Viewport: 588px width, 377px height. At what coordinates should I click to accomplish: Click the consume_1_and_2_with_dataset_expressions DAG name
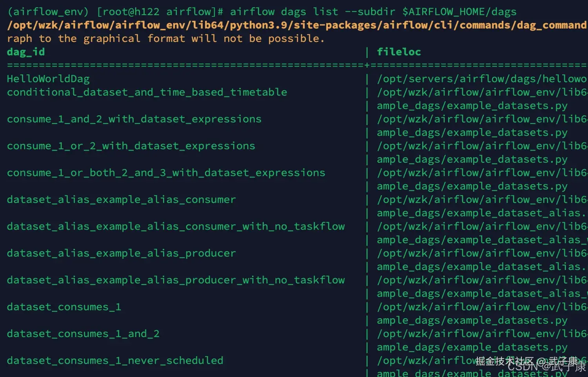click(x=134, y=119)
